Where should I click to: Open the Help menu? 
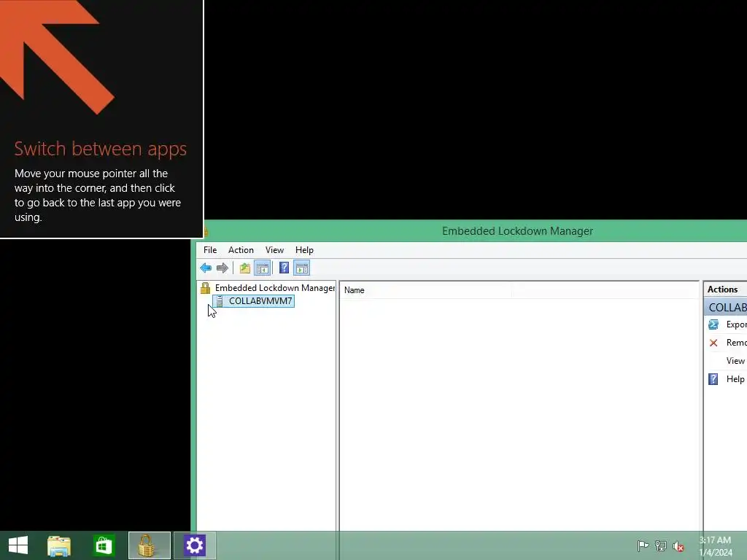pyautogui.click(x=304, y=250)
